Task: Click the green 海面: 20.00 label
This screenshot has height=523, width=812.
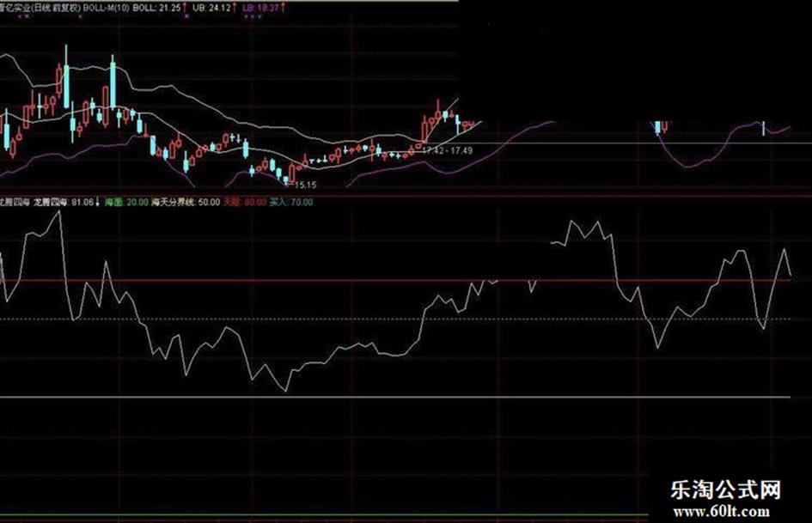Action: coord(127,202)
